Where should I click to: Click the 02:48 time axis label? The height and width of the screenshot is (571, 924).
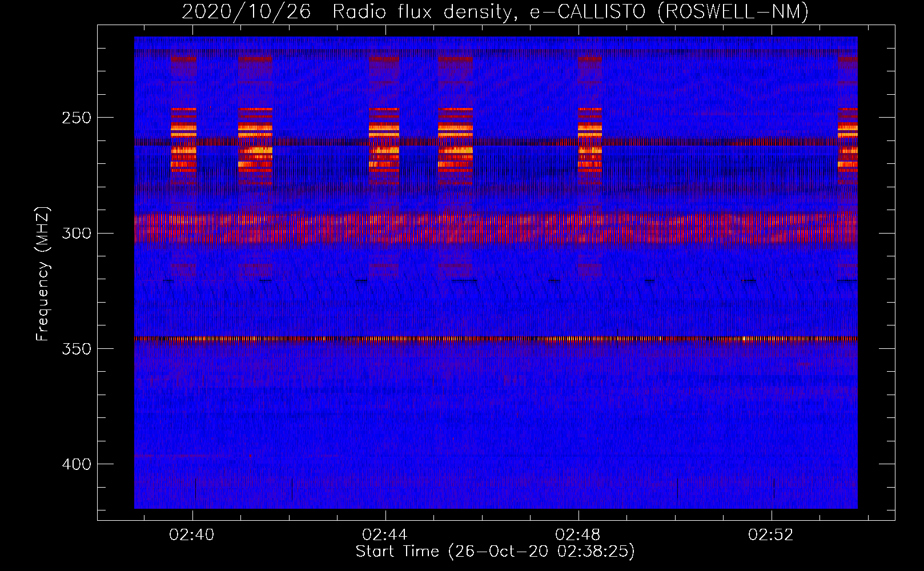click(578, 534)
